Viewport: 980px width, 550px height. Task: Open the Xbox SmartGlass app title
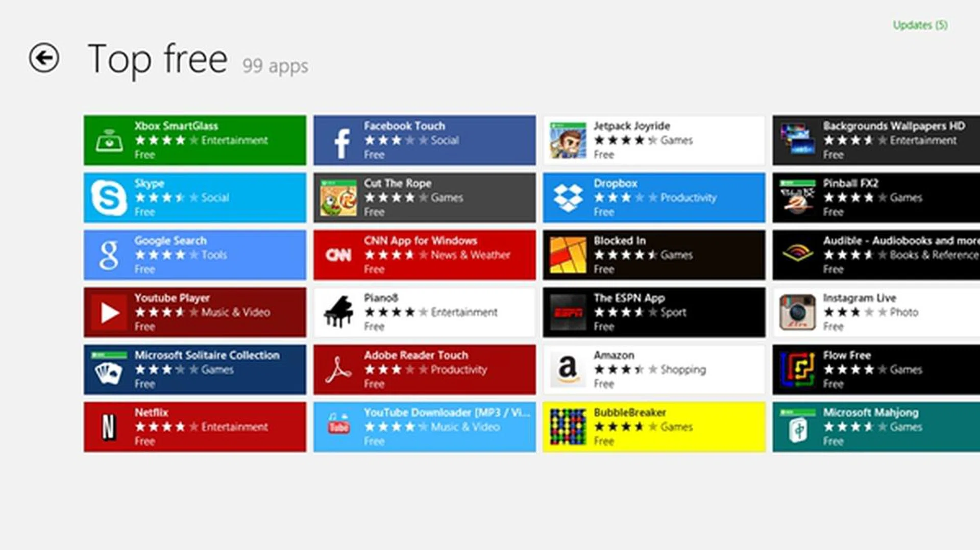pos(176,126)
